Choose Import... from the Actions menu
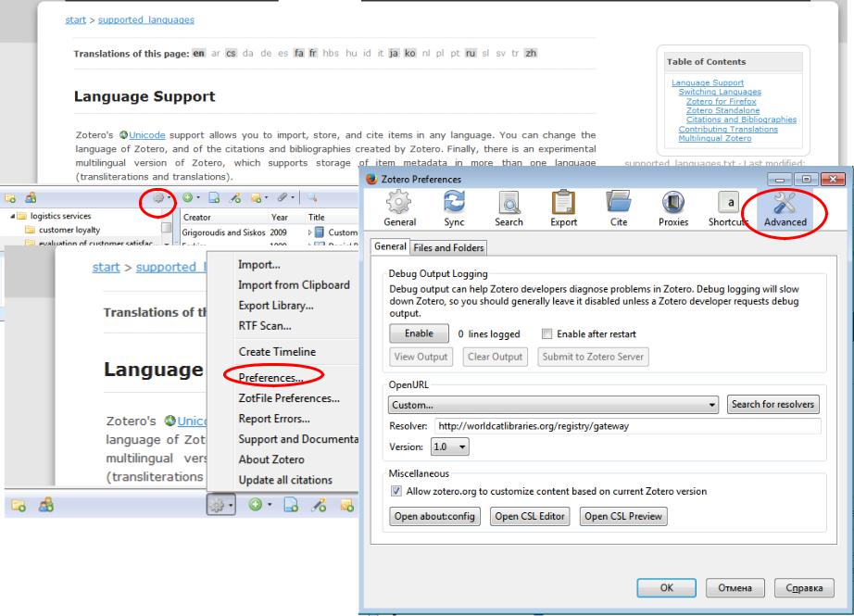The image size is (854, 616). pyautogui.click(x=259, y=265)
